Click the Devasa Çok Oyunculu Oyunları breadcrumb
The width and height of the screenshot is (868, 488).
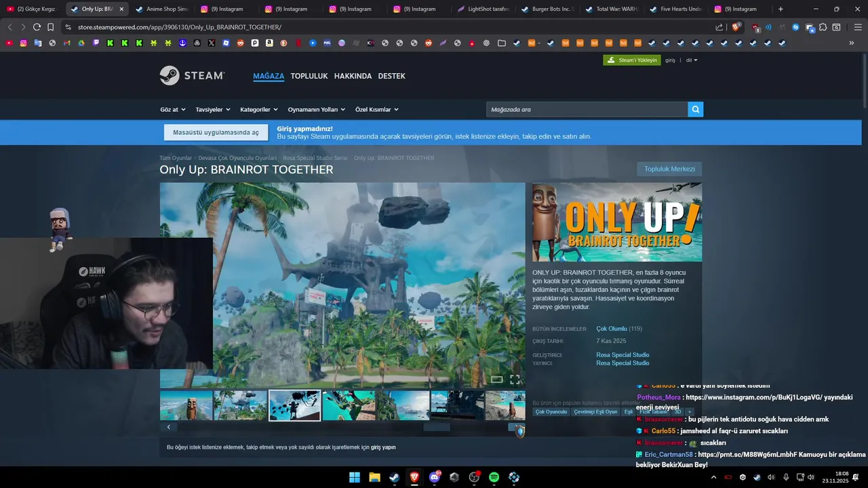coord(237,158)
